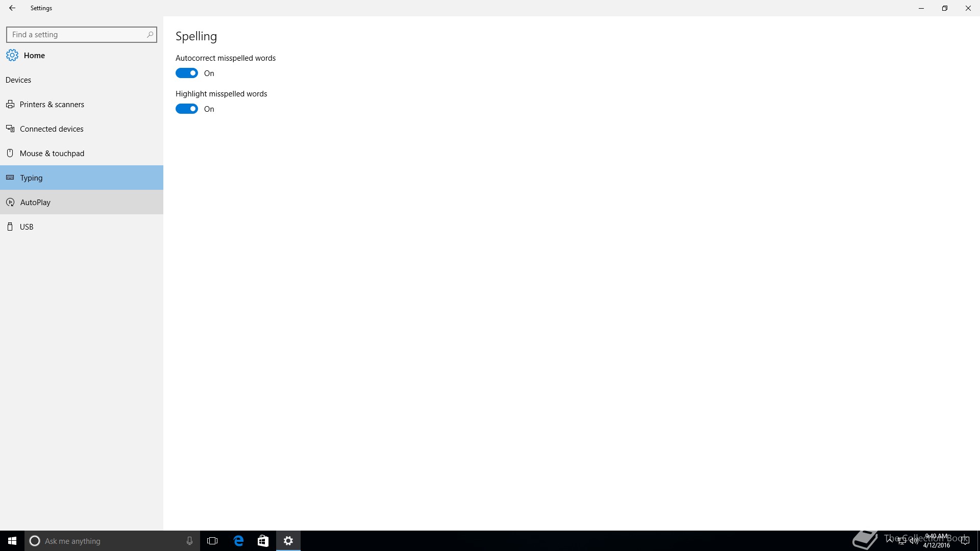The width and height of the screenshot is (980, 551).
Task: Click Settings gear in taskbar
Action: pyautogui.click(x=288, y=541)
